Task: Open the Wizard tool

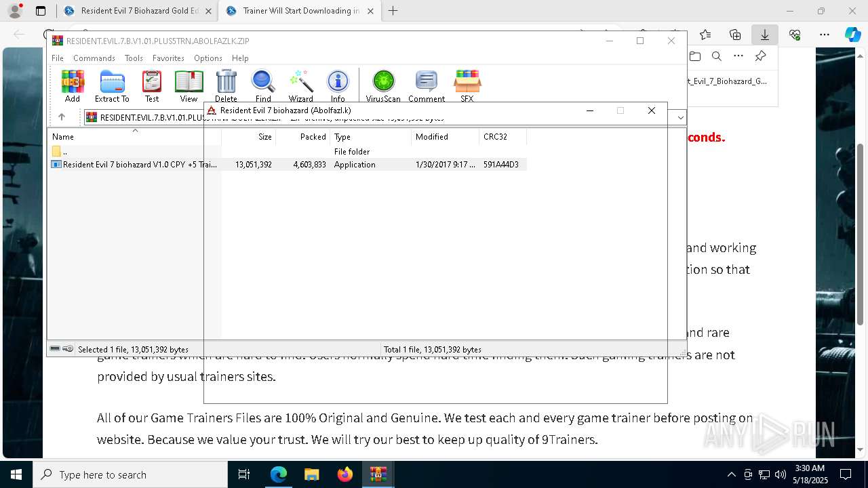Action: tap(300, 86)
